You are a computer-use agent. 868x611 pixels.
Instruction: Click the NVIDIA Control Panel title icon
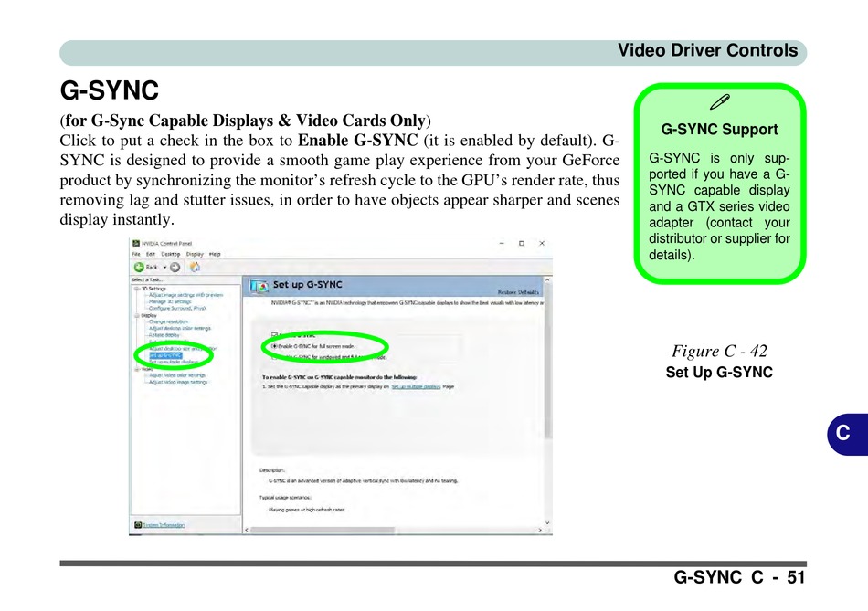pos(136,244)
